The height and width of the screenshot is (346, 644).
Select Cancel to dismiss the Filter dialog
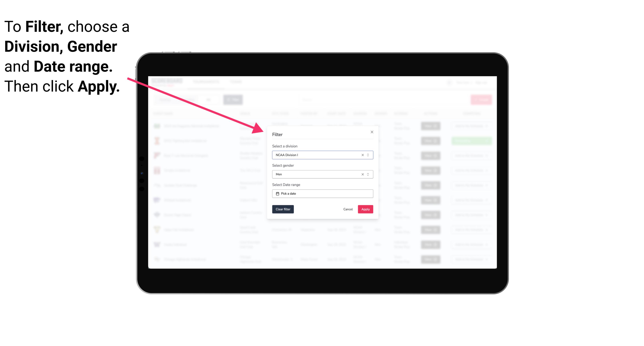(348, 209)
